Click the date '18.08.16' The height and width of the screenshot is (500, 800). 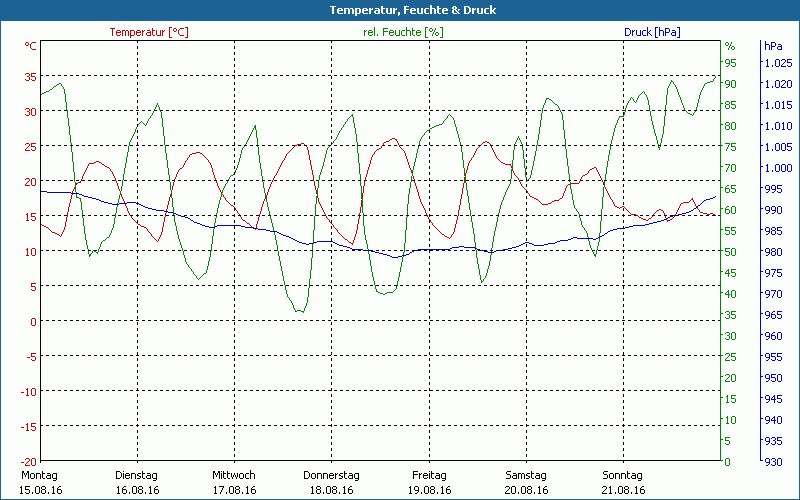tap(332, 490)
